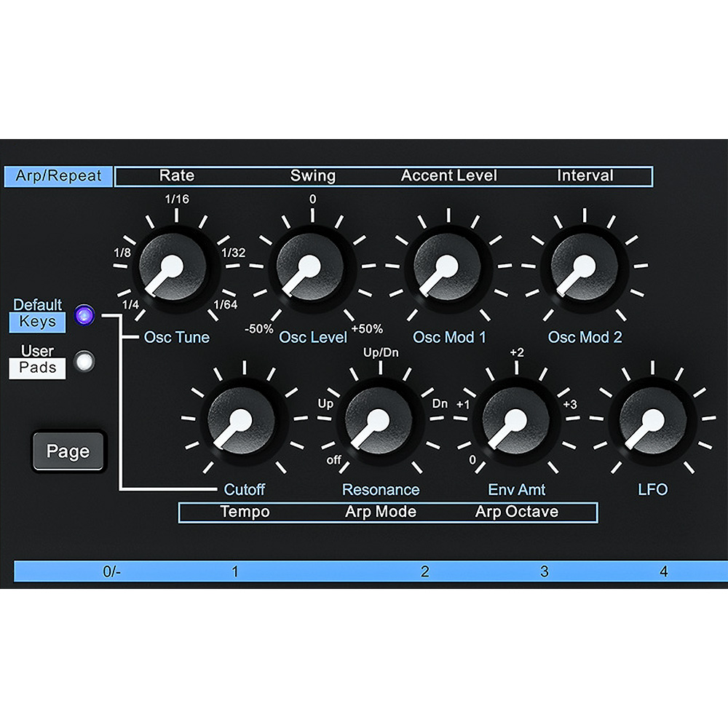Click the Cutoff knob
This screenshot has width=728, height=728.
pyautogui.click(x=242, y=421)
